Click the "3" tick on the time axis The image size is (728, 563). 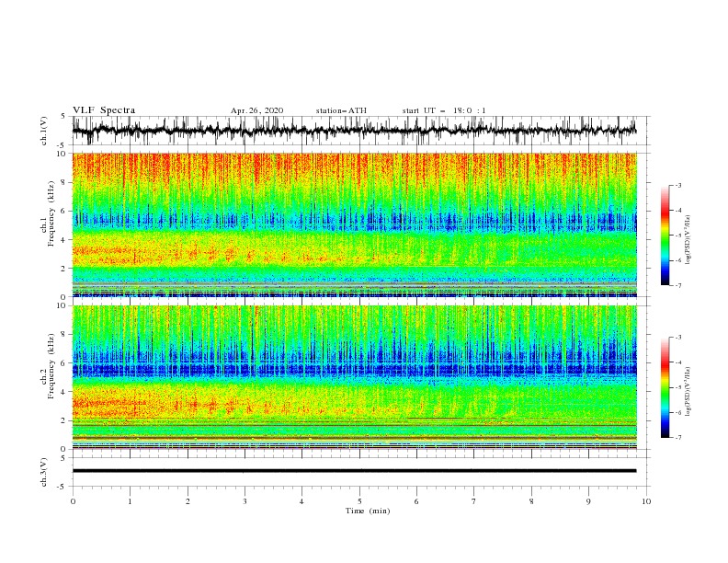tap(245, 501)
